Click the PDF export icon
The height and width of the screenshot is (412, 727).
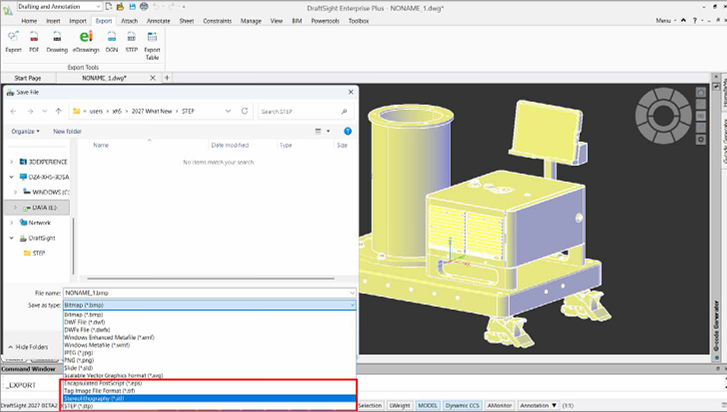point(34,37)
